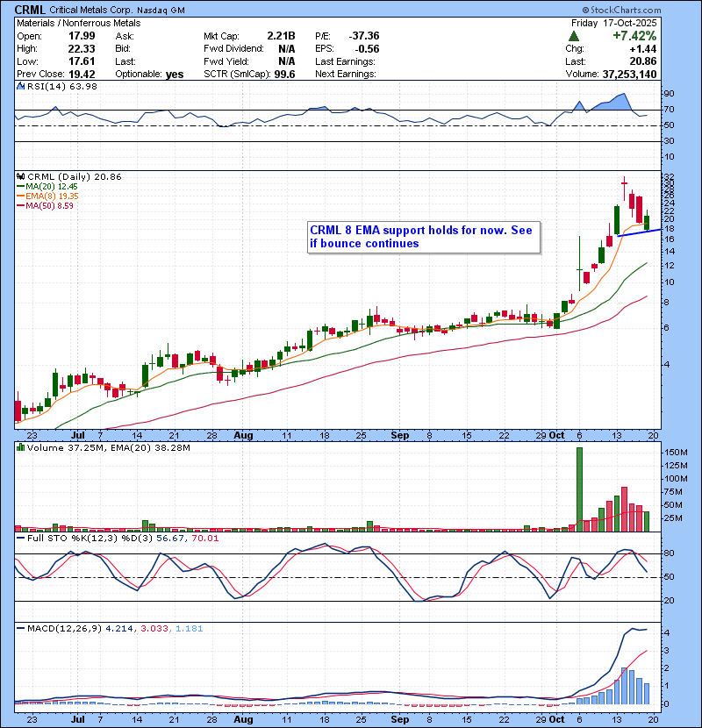The height and width of the screenshot is (728, 702).
Task: Click the CRML (Daily) 20.86 legend
Action: coord(75,177)
